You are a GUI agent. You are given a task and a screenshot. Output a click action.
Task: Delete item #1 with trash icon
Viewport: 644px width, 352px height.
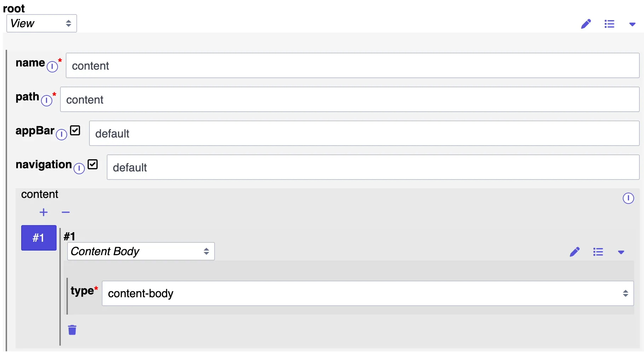72,330
